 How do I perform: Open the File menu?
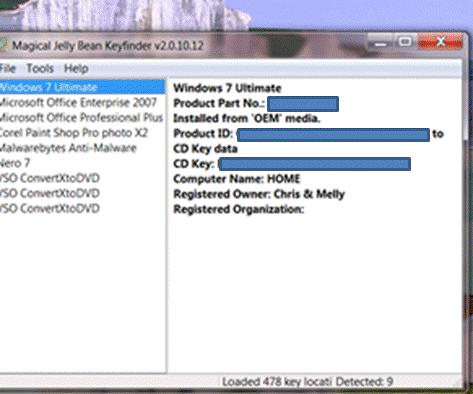pos(7,69)
